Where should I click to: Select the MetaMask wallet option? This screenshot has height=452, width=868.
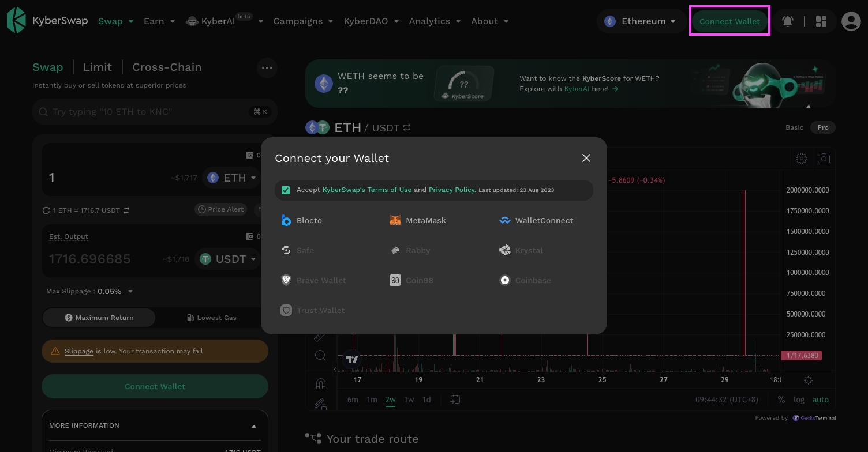(418, 220)
